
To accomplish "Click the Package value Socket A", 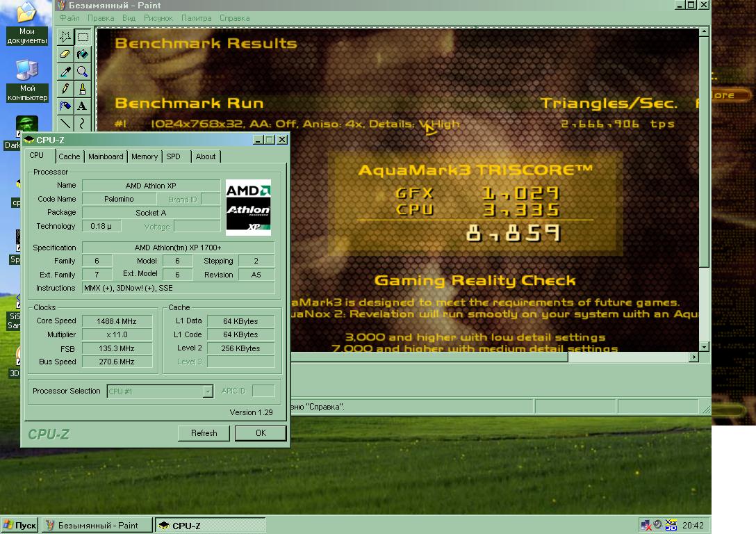I will (x=151, y=213).
